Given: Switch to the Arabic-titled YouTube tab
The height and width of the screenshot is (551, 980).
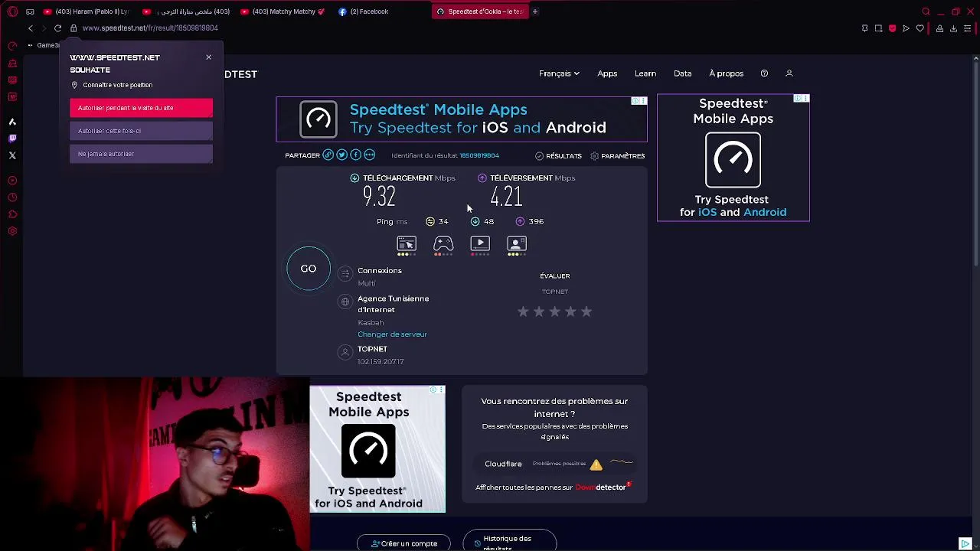Looking at the screenshot, I should (186, 11).
